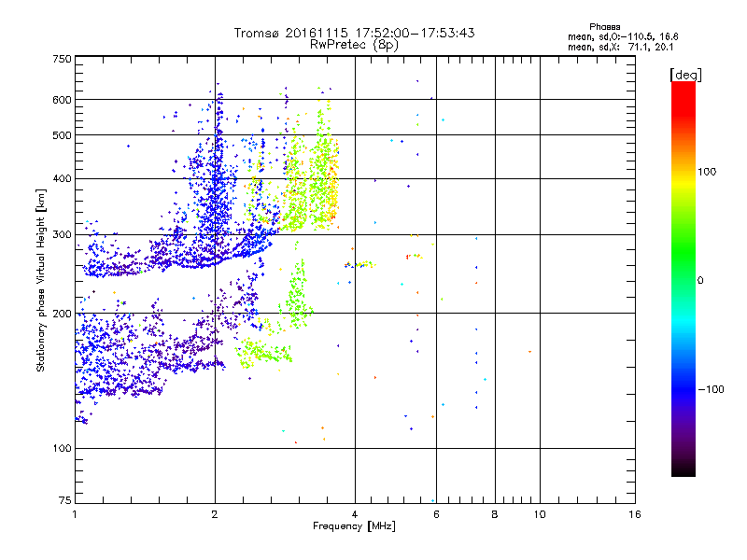The image size is (747, 560).
Task: Click the x-axis tick label "1"
Action: coord(75,514)
